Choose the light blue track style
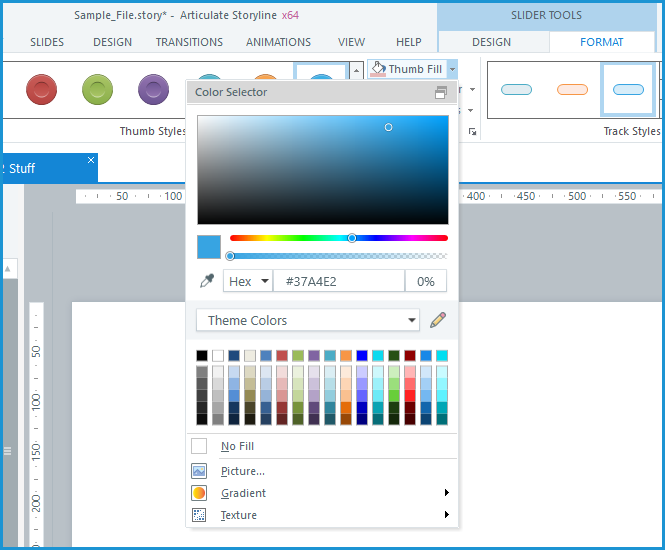The image size is (665, 550). [x=516, y=89]
